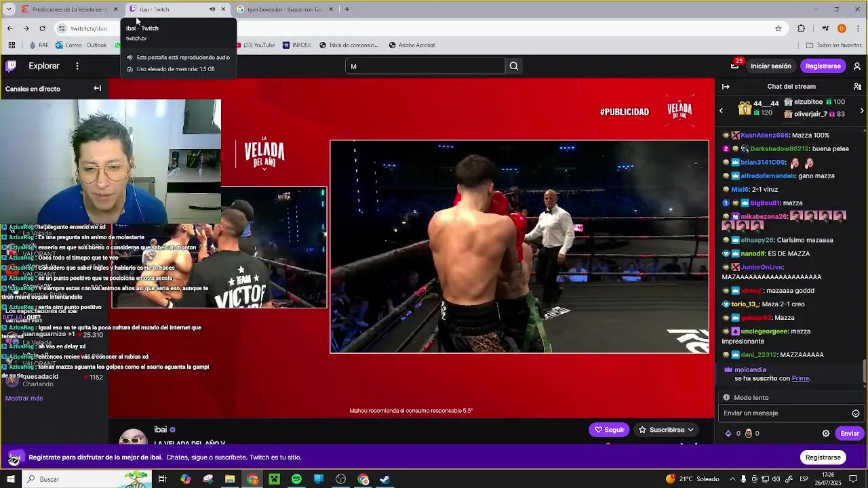Image resolution: width=868 pixels, height=488 pixels.
Task: Click the boxing match video player
Action: (x=519, y=247)
